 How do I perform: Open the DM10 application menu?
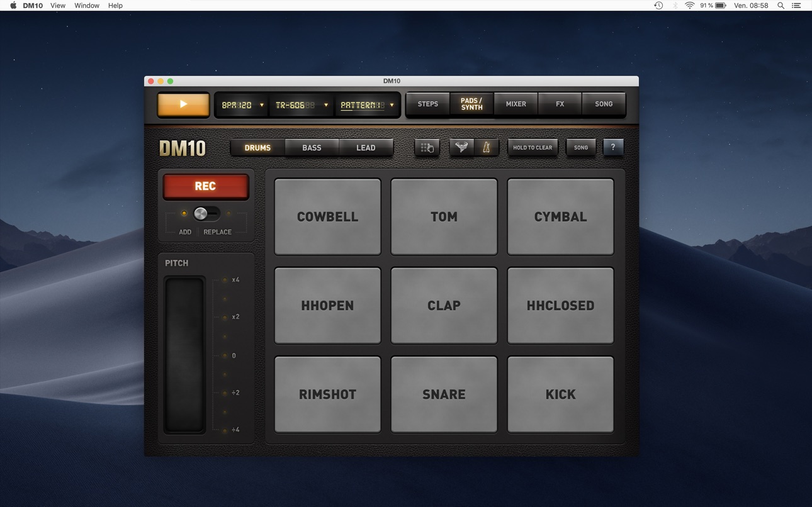[x=33, y=6]
